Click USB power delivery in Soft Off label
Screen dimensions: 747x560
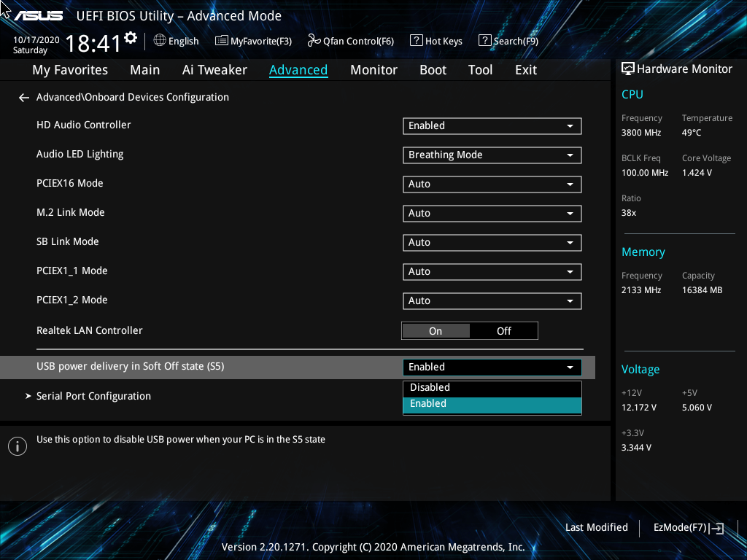[x=130, y=367]
